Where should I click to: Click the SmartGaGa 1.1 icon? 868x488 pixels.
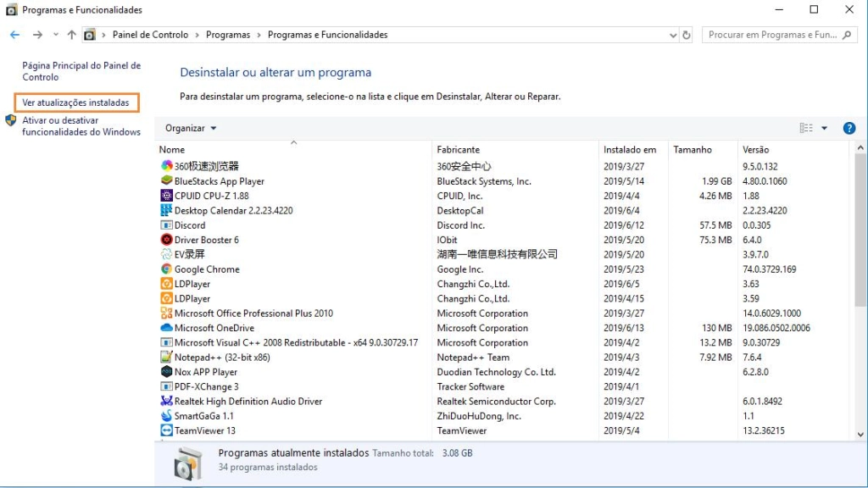pyautogui.click(x=166, y=415)
